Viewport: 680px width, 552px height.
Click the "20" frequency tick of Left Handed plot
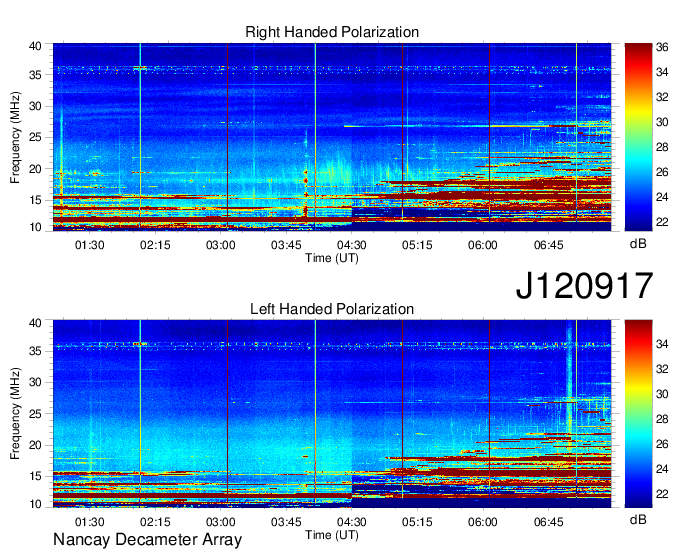35,445
